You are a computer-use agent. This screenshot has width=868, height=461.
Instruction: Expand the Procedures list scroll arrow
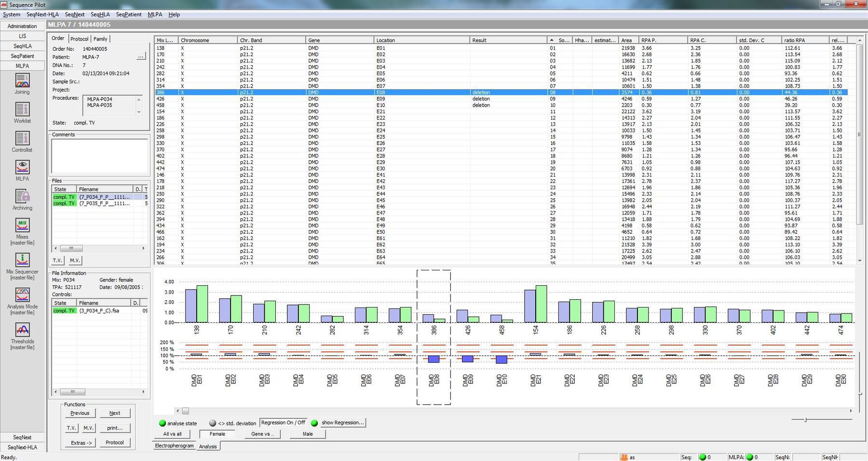(139, 113)
